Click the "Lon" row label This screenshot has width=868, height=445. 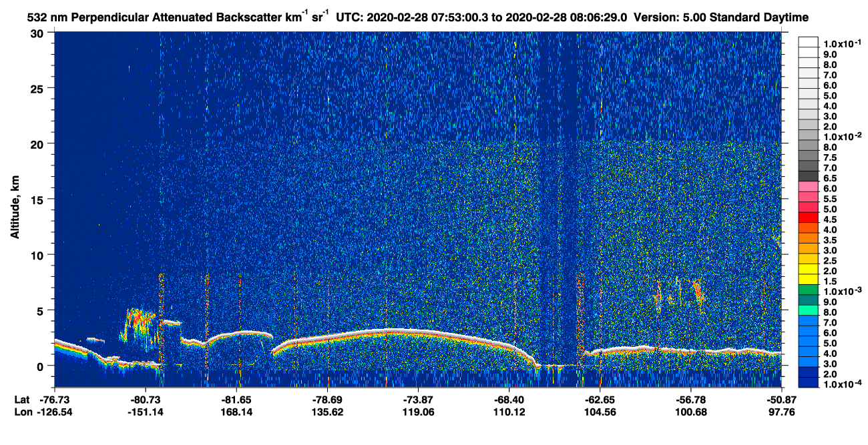tap(22, 412)
